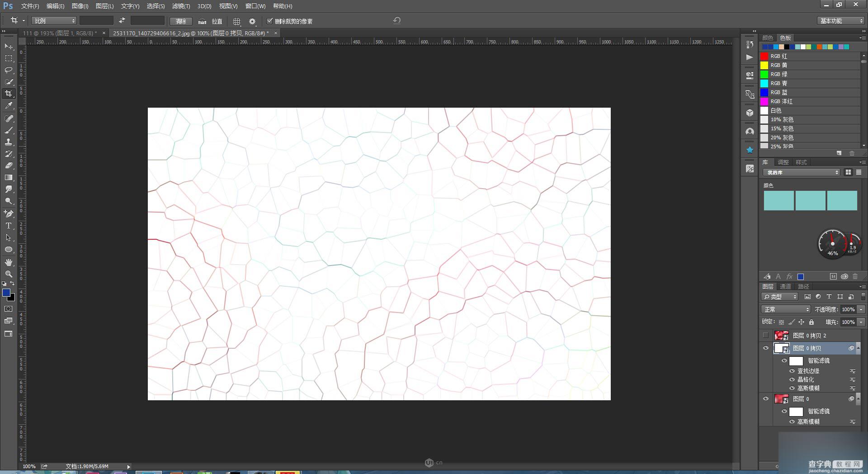
Task: Open workspace '基本功能' dropdown
Action: pos(841,21)
